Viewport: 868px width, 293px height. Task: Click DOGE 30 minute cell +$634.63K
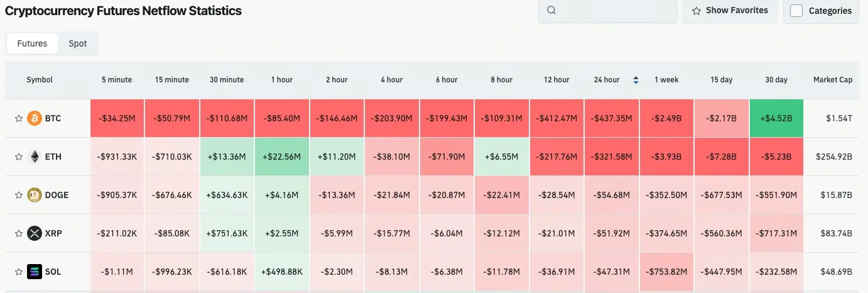click(x=227, y=195)
